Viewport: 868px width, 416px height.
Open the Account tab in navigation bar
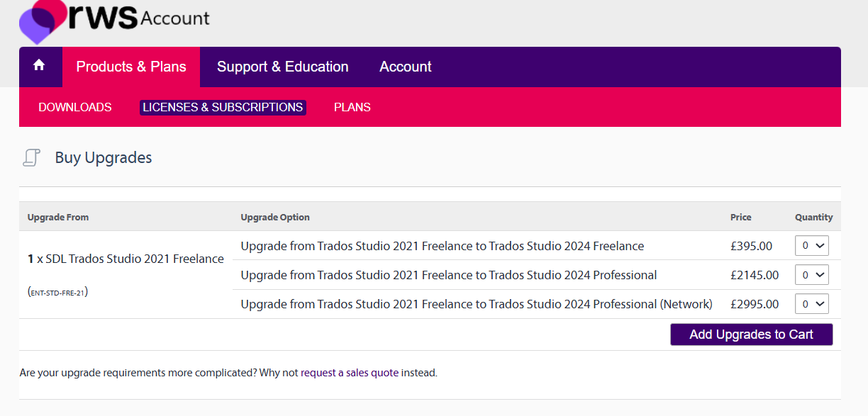405,67
